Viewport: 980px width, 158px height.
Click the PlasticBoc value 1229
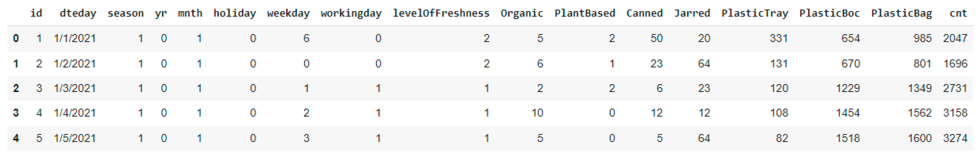click(x=848, y=88)
